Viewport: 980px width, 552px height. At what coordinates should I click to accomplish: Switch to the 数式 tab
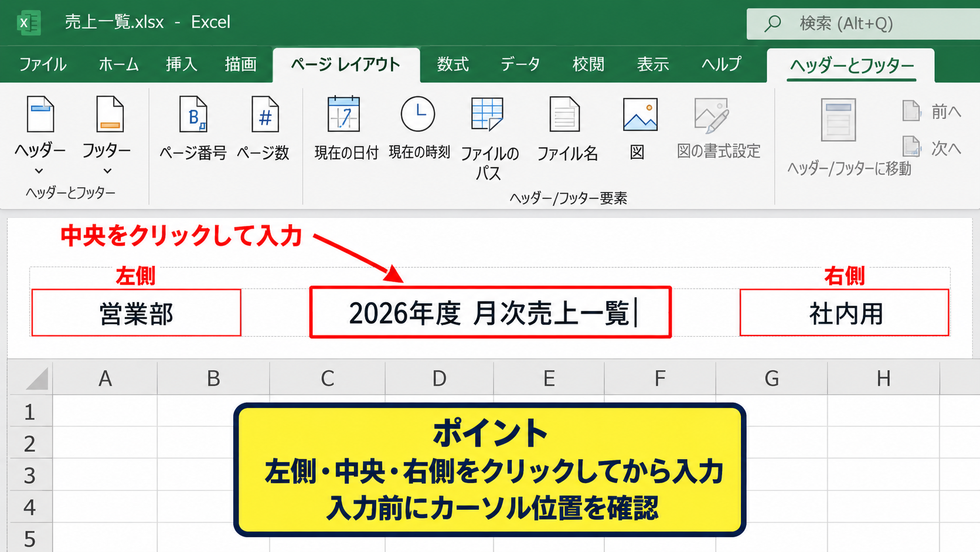click(x=452, y=64)
